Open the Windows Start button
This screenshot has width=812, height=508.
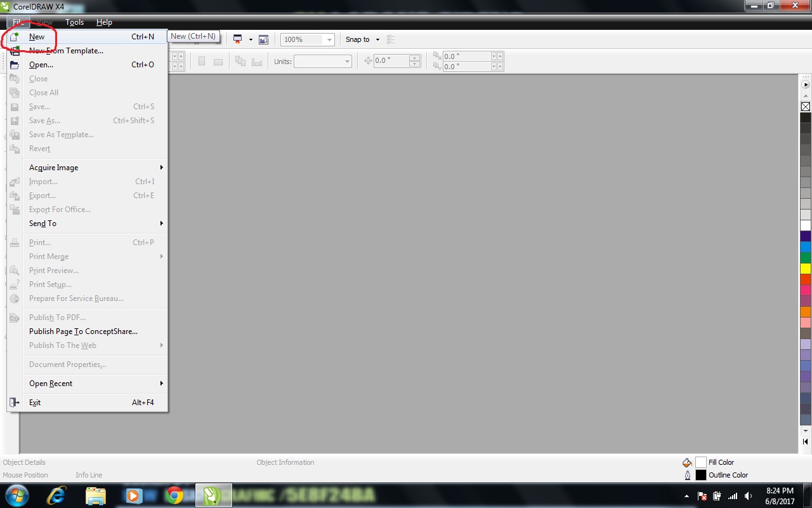tap(16, 495)
